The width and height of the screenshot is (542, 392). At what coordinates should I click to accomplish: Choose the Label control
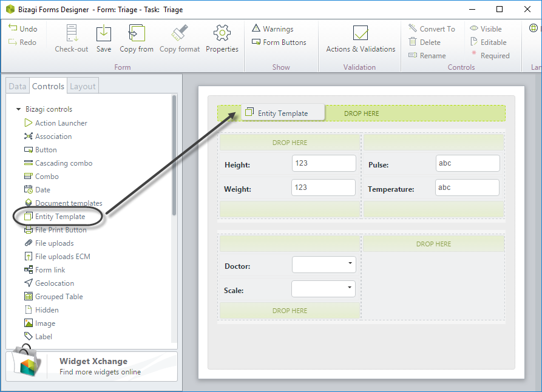38,336
